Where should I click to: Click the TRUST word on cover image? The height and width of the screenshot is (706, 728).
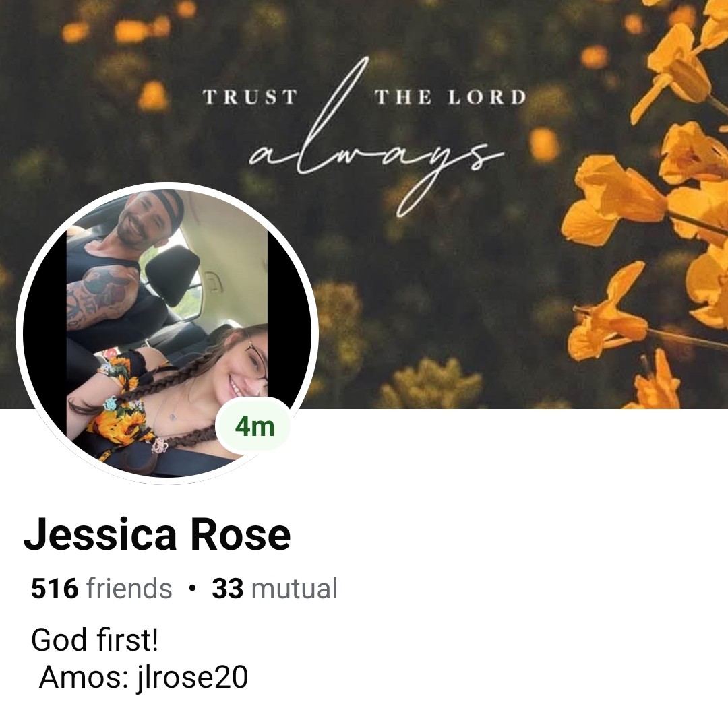(x=250, y=97)
